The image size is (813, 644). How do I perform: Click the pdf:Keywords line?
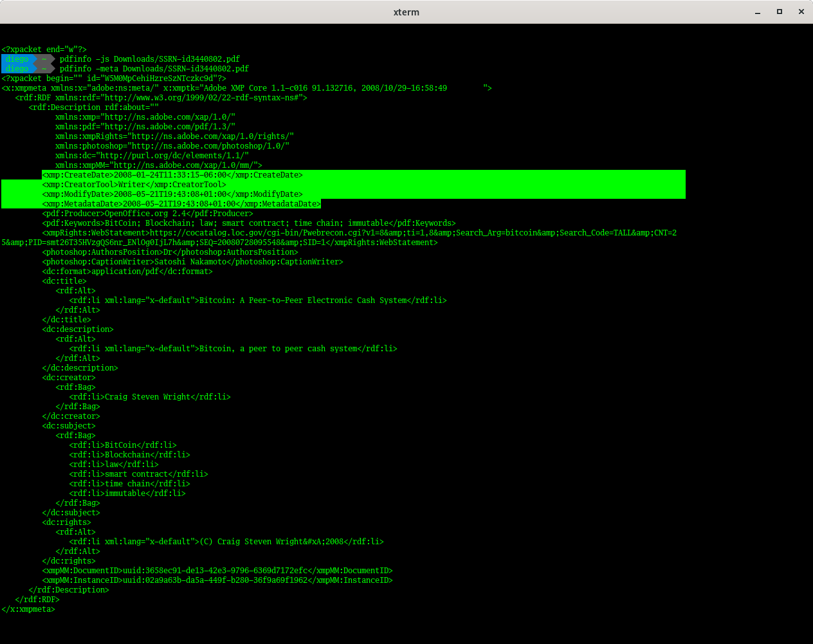tap(249, 223)
